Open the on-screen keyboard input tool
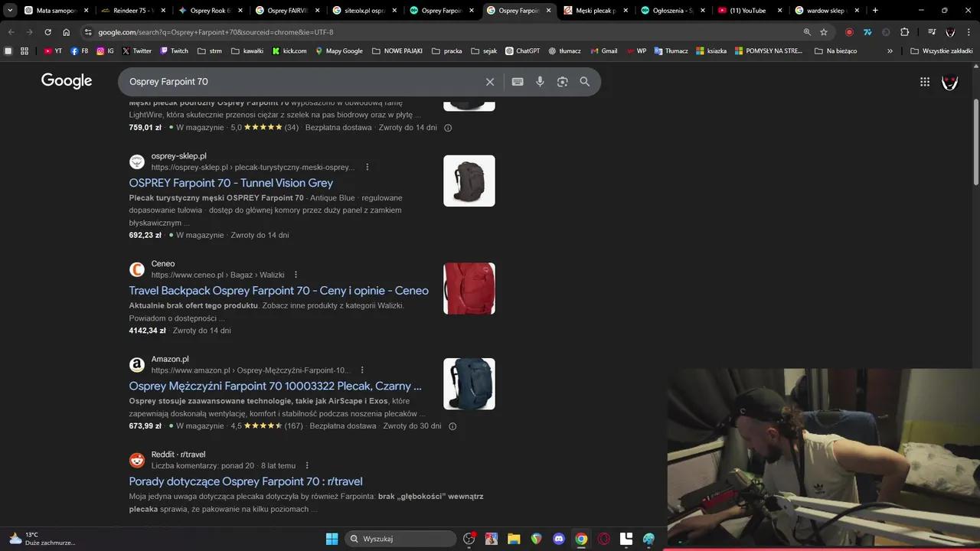The height and width of the screenshot is (551, 980). pyautogui.click(x=518, y=82)
